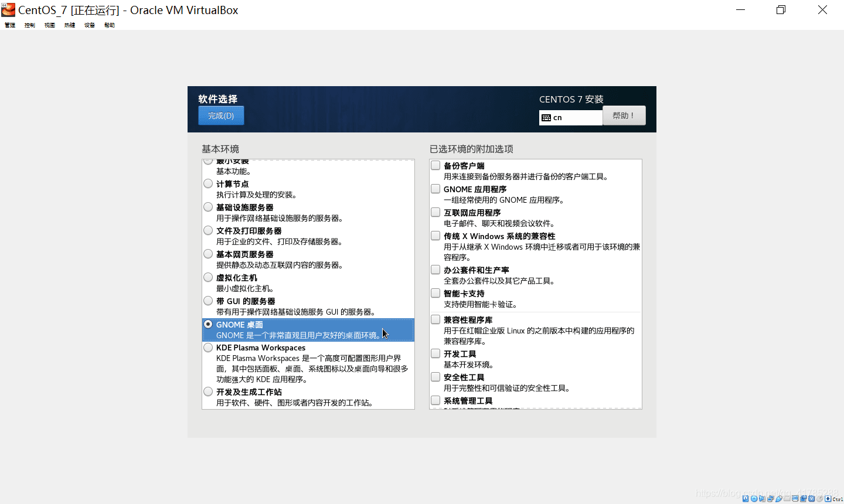Open the 控制 menu
Viewport: 844px width, 504px height.
(x=30, y=25)
